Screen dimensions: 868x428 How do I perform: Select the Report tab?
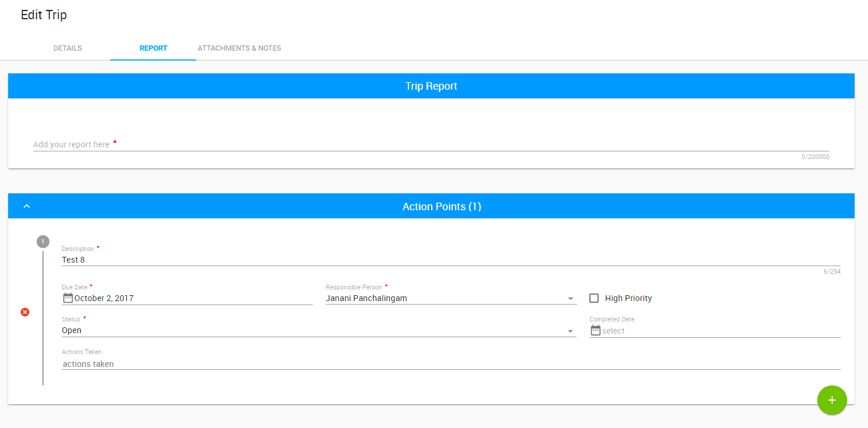pyautogui.click(x=152, y=48)
